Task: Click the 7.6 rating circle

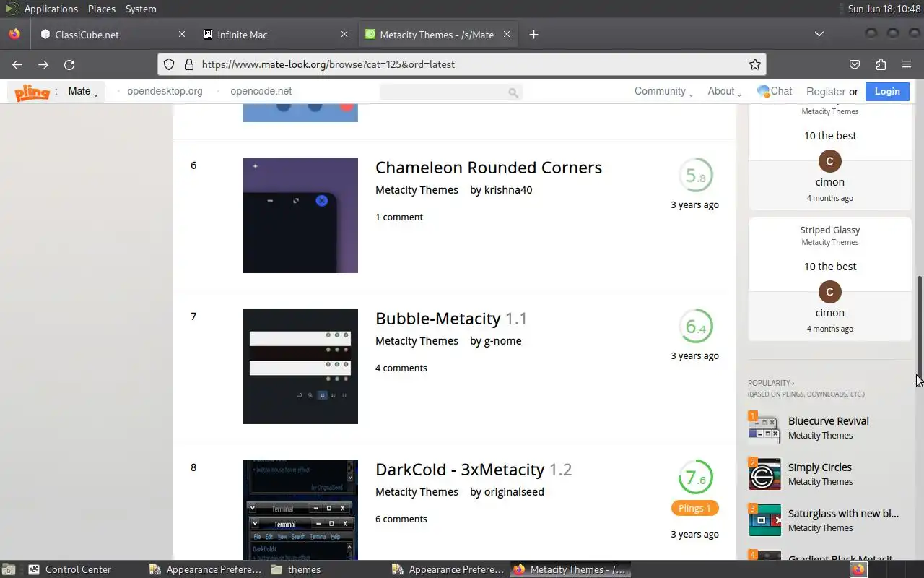Action: (x=696, y=478)
